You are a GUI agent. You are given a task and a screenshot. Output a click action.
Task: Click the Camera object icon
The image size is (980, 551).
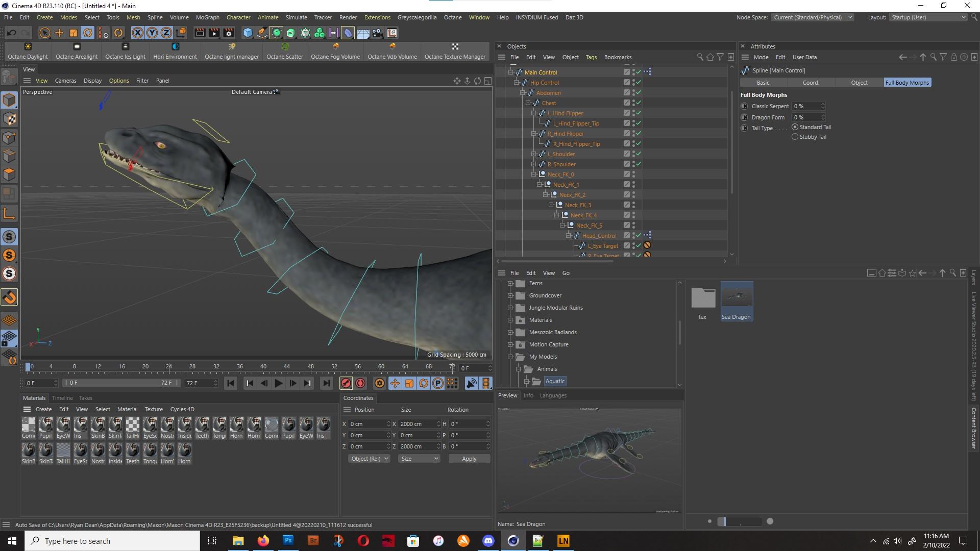coord(377,33)
